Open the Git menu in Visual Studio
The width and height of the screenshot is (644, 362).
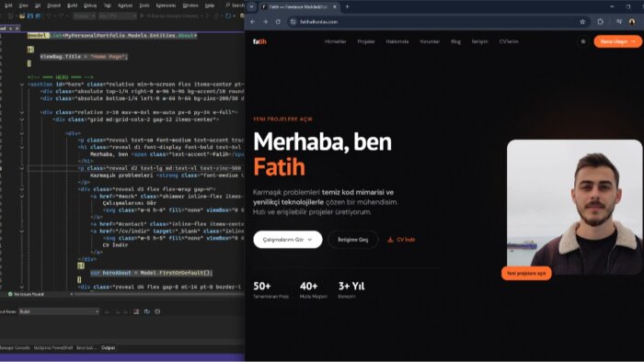[x=38, y=6]
